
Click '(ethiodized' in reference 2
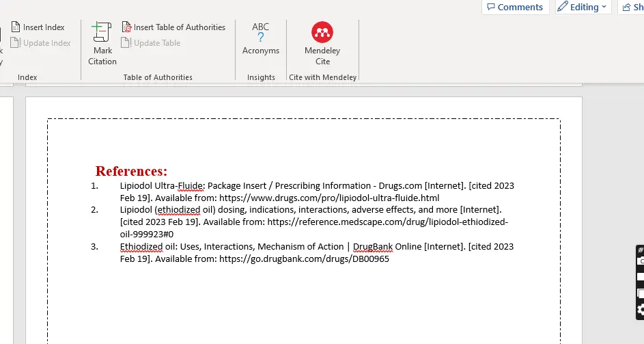pyautogui.click(x=178, y=210)
